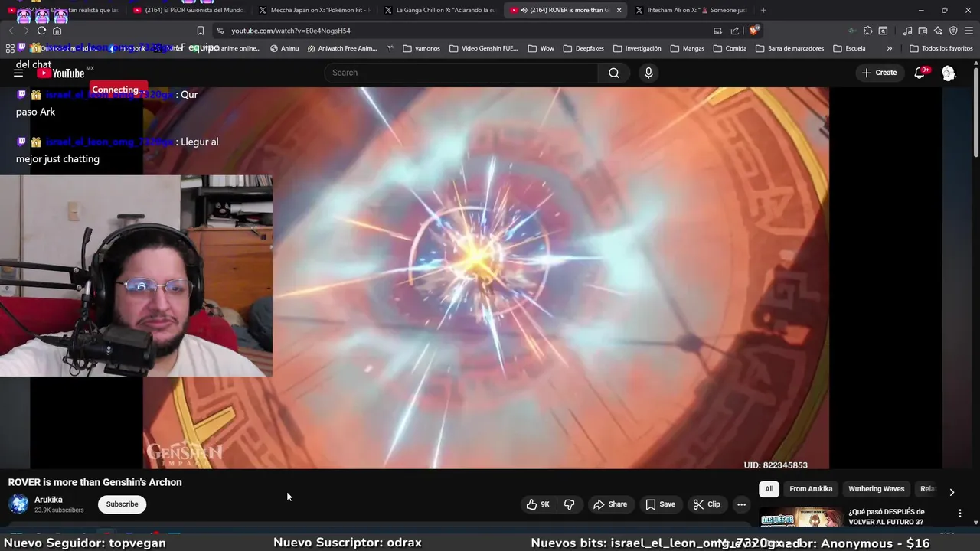This screenshot has height=551, width=980.
Task: Open the Escuela bookmarks folder
Action: [849, 48]
